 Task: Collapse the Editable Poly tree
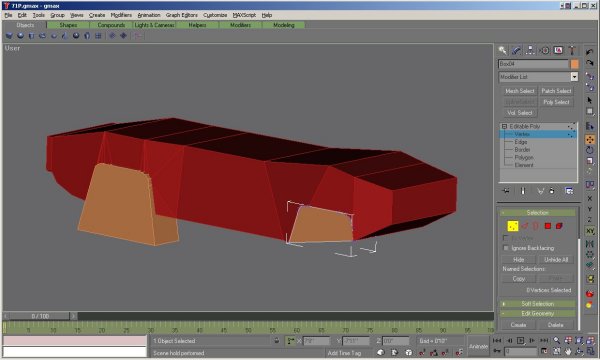coord(504,126)
